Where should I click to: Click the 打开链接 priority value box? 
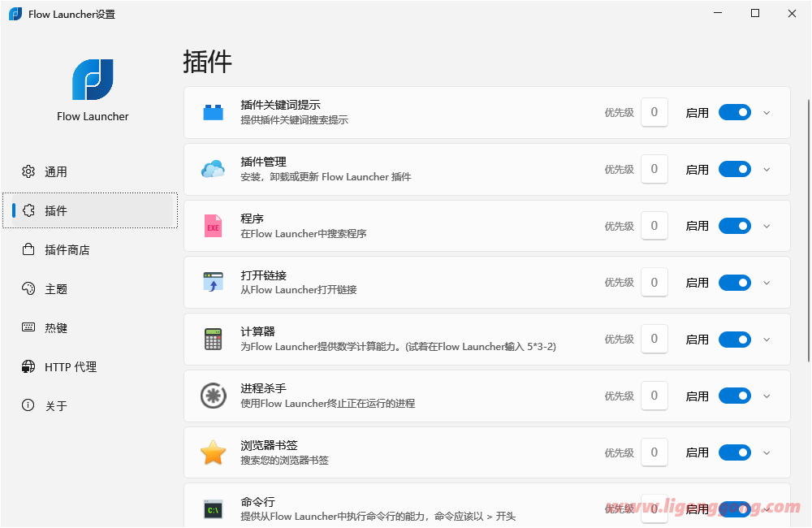(x=654, y=282)
